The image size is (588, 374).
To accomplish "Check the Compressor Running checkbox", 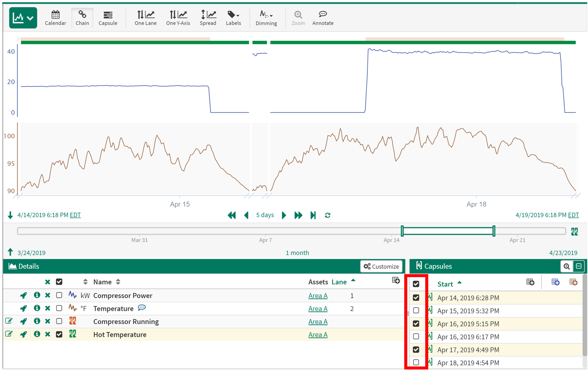I will pyautogui.click(x=59, y=321).
